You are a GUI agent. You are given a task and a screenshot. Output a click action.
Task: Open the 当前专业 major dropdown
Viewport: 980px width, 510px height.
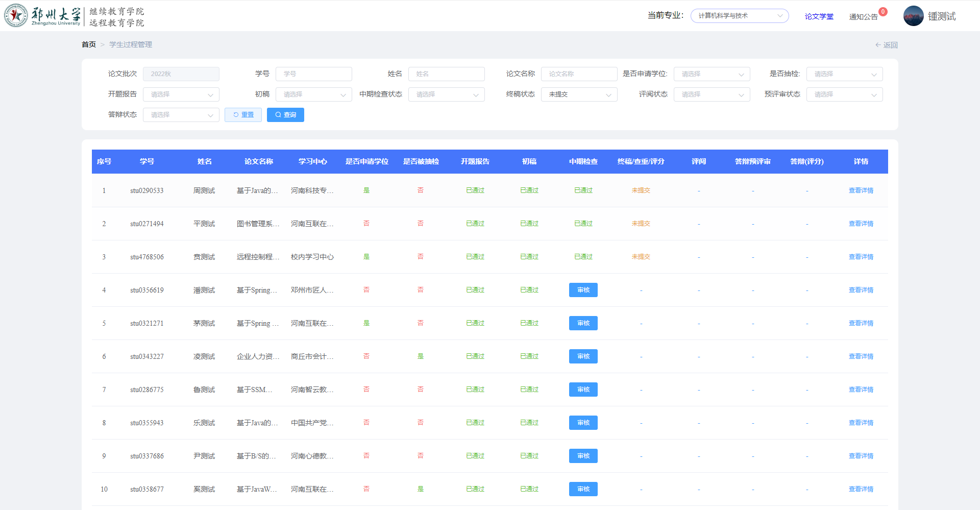tap(740, 16)
